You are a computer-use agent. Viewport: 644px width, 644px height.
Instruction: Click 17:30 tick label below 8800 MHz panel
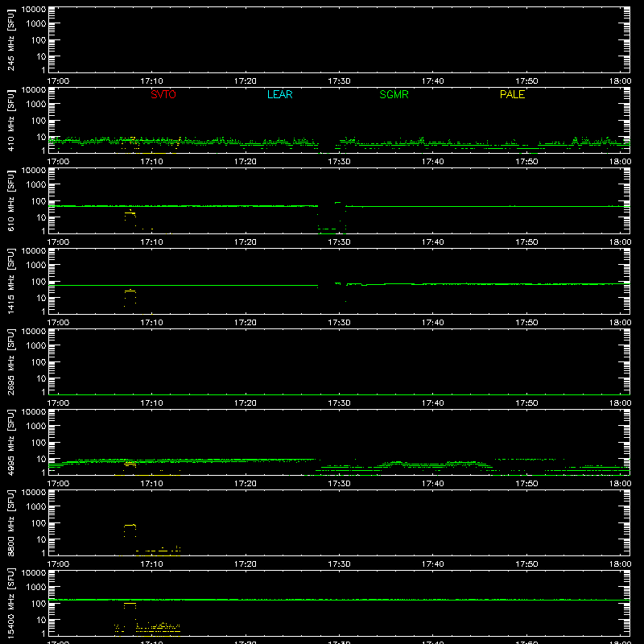point(339,564)
